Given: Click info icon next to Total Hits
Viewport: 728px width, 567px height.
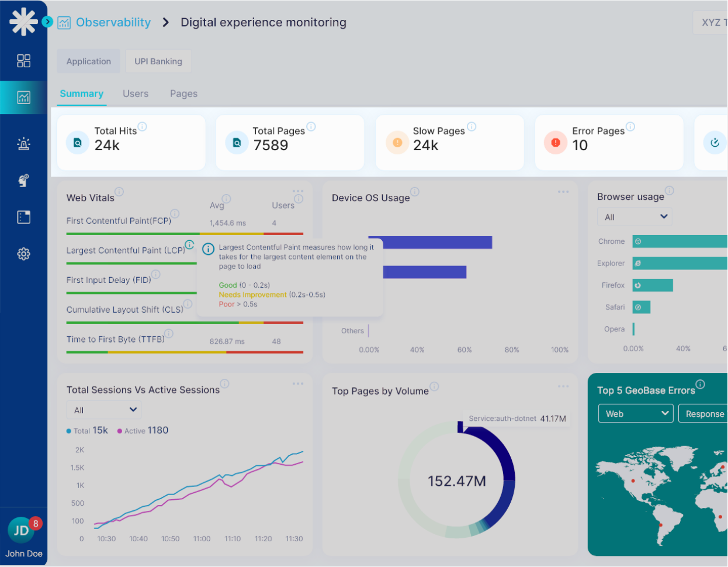Looking at the screenshot, I should [x=142, y=126].
